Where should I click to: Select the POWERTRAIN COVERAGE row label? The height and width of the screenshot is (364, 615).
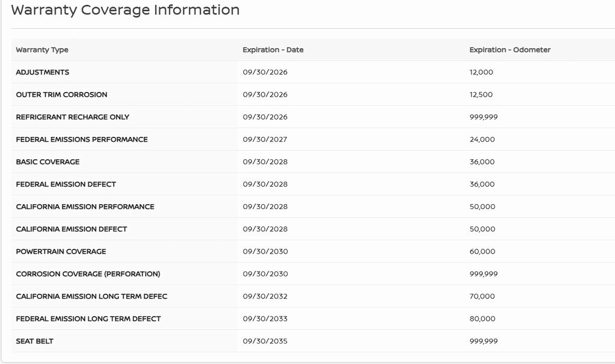click(61, 252)
